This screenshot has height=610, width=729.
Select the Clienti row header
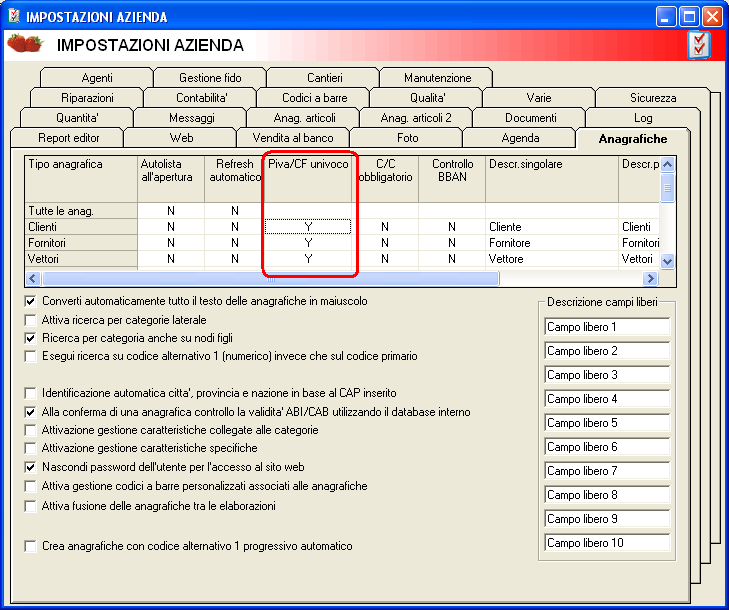(x=81, y=227)
